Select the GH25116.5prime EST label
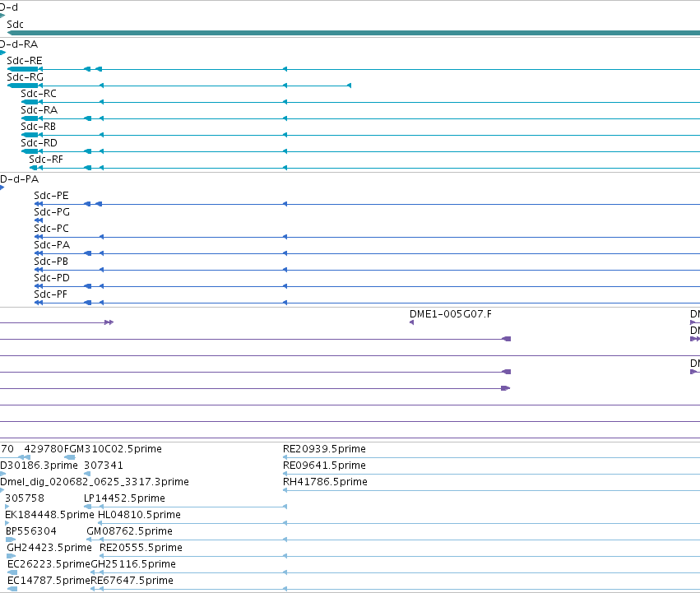The width and height of the screenshot is (700, 593). (133, 565)
